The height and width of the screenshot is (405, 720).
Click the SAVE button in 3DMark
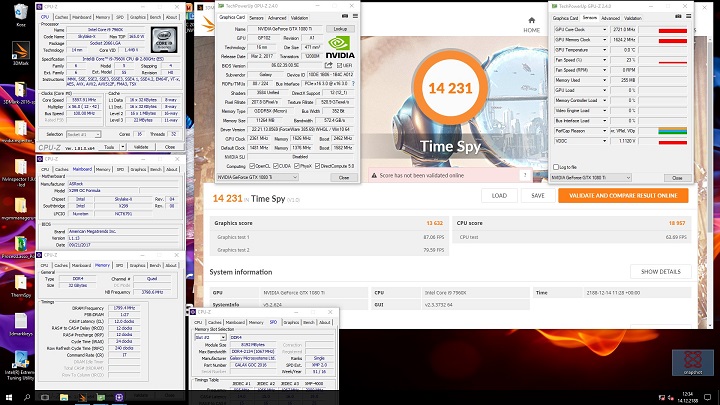tap(538, 196)
